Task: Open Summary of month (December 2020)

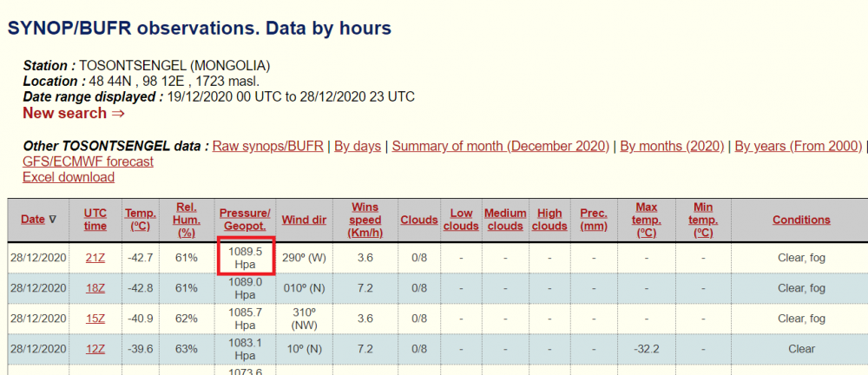Action: 500,146
